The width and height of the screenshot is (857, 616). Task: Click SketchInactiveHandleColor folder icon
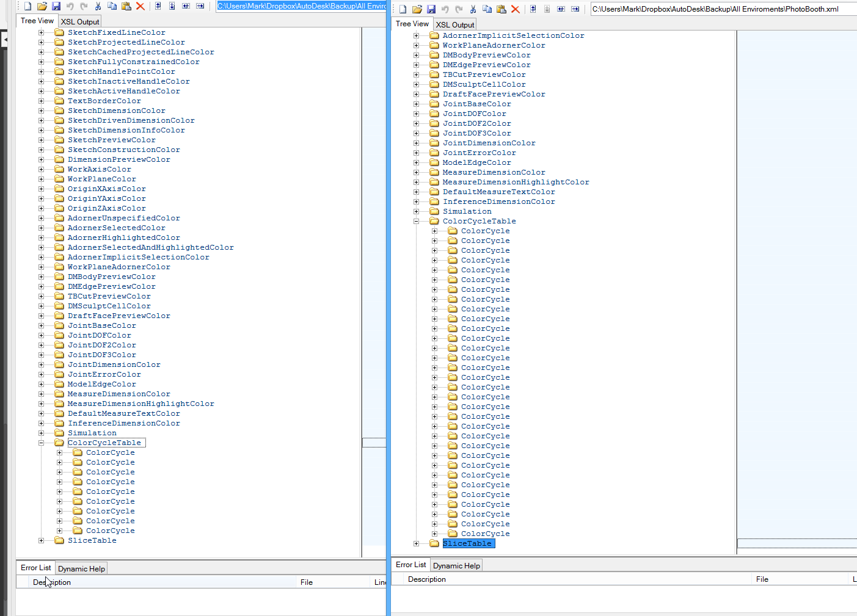[x=59, y=81]
